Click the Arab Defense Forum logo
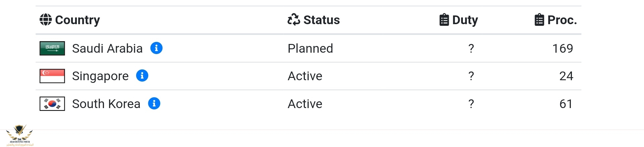Viewport: 644px width, 147px height. tap(20, 135)
